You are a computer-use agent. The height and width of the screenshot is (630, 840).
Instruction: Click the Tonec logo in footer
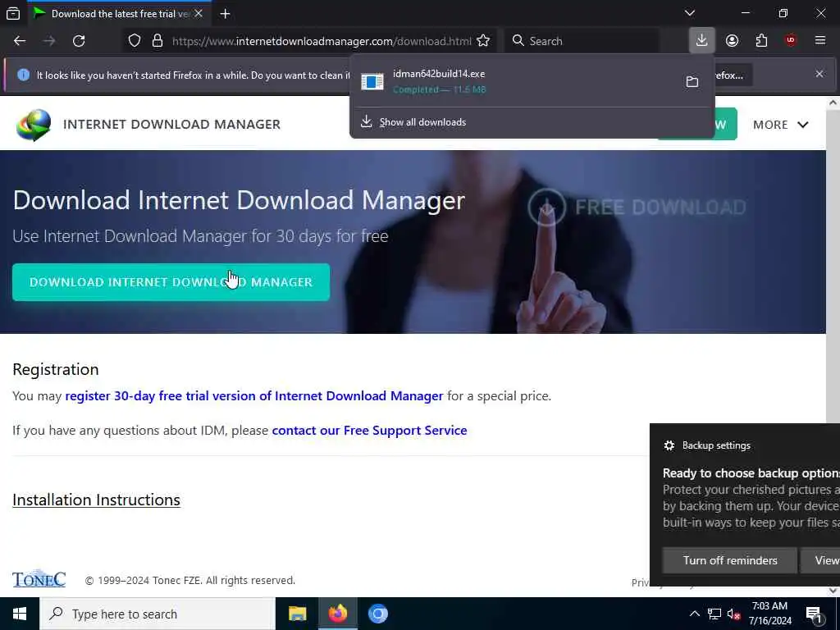click(39, 578)
